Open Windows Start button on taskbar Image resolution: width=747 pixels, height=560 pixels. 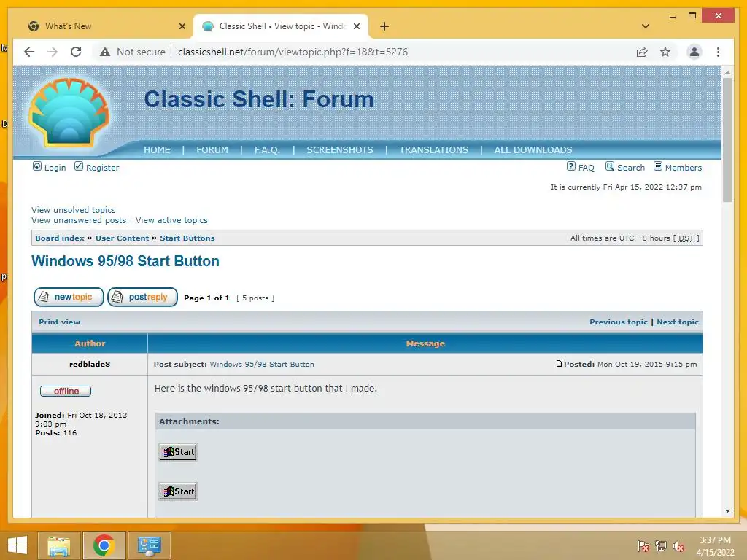click(x=18, y=545)
